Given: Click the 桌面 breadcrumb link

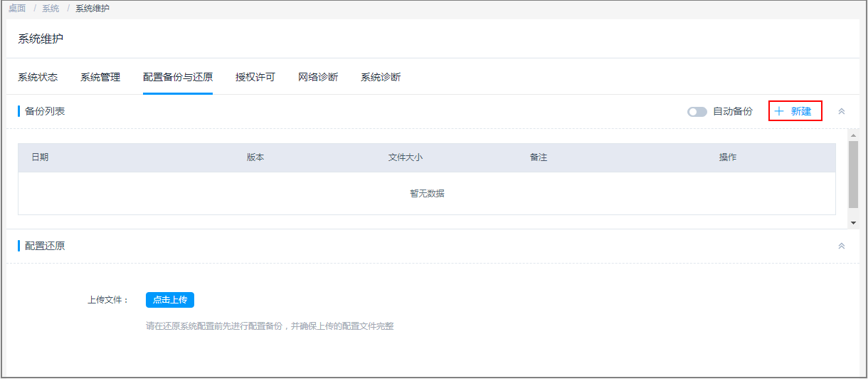Looking at the screenshot, I should click(x=17, y=9).
